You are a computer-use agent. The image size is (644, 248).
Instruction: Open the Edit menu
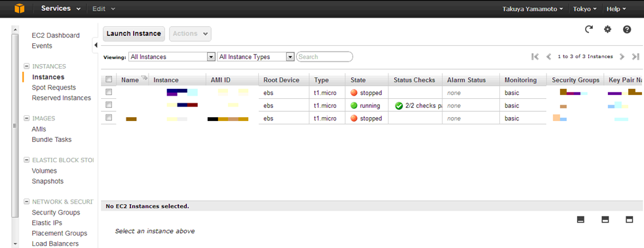104,9
